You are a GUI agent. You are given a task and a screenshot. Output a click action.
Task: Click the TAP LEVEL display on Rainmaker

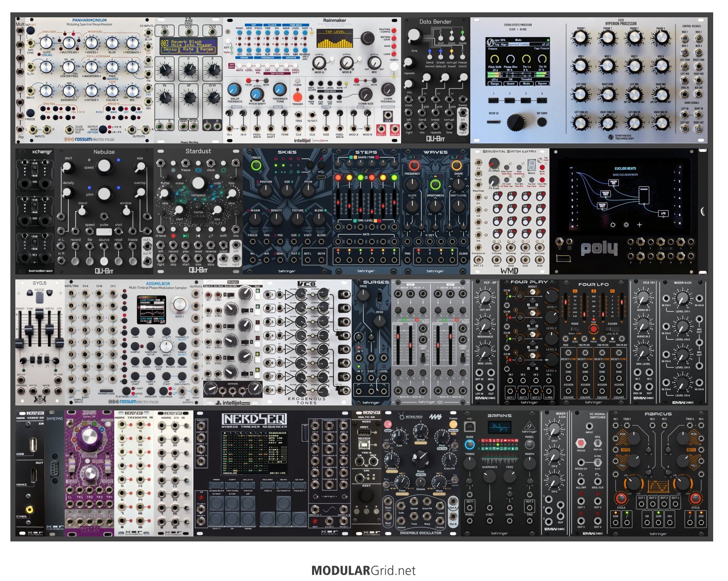(335, 39)
